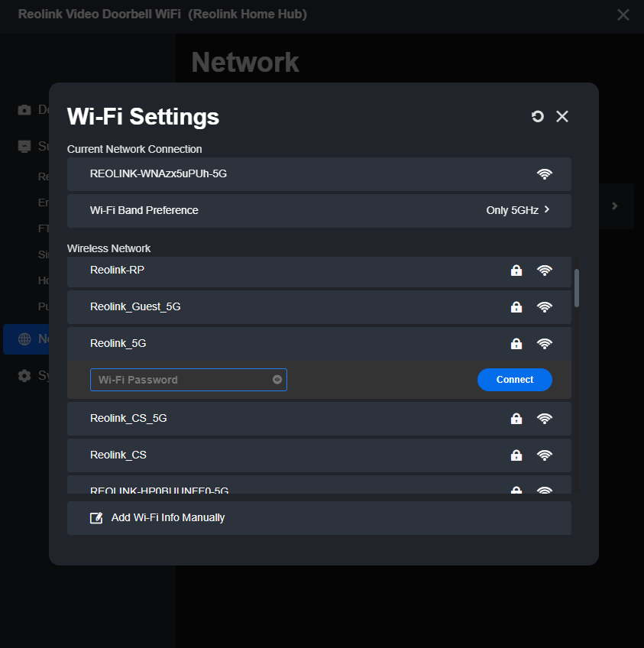Open Wi-Fi Band Preference chevron
Screen dimensions: 644x648
click(x=547, y=209)
